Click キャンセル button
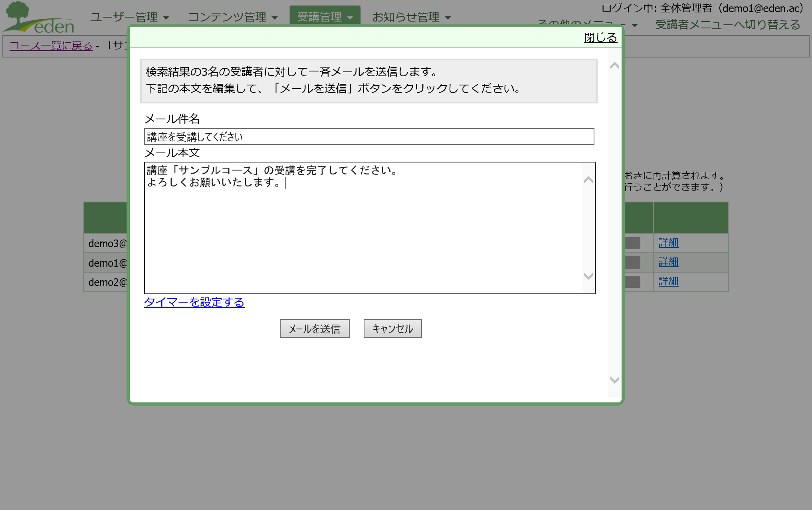812x511 pixels. [x=392, y=329]
